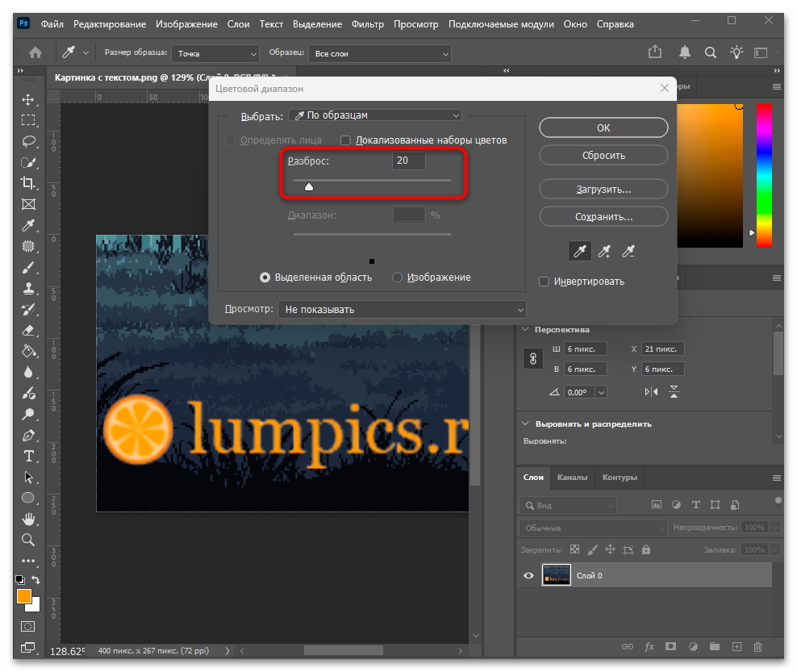Pick the Brush tool
This screenshot has height=672, width=797.
click(x=28, y=267)
